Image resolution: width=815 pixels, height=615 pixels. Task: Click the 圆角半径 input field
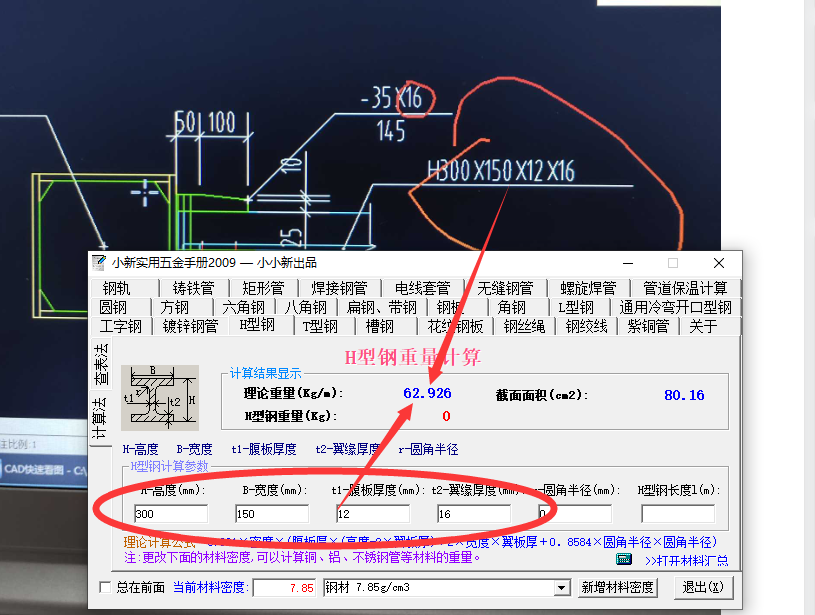tap(575, 514)
